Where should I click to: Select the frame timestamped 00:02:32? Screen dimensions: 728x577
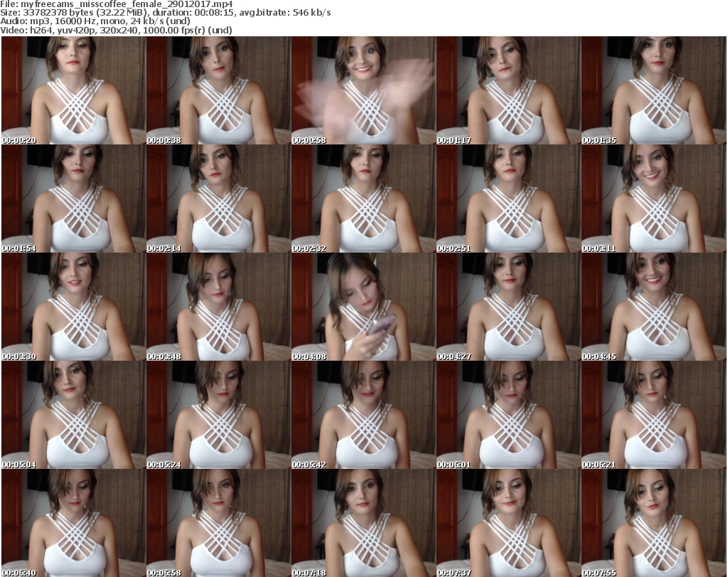tap(363, 198)
